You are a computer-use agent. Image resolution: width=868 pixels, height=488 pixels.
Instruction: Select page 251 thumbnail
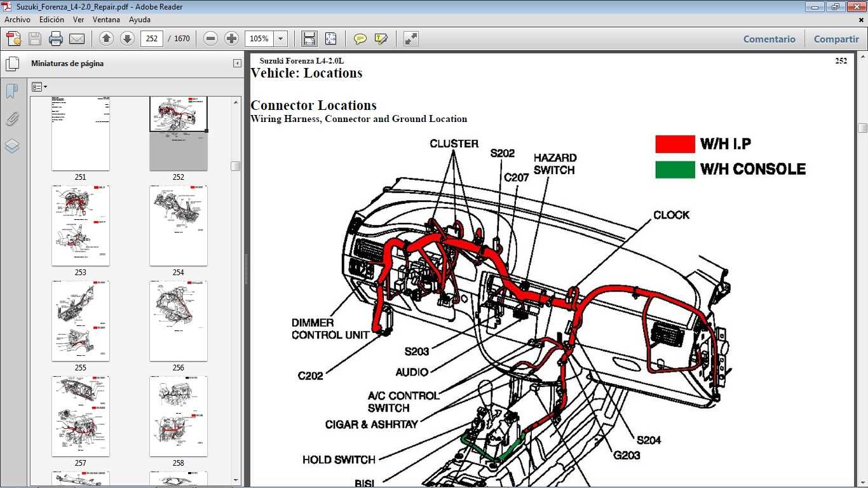[x=81, y=133]
